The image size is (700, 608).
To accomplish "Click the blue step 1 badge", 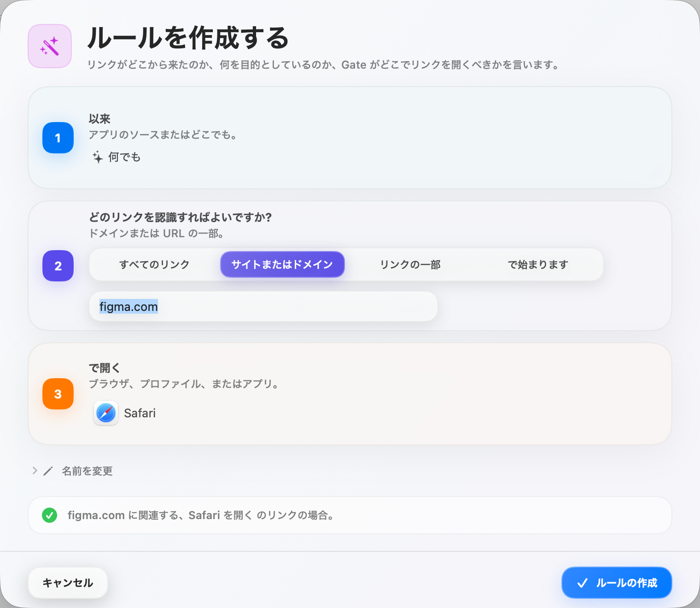I will 58,138.
